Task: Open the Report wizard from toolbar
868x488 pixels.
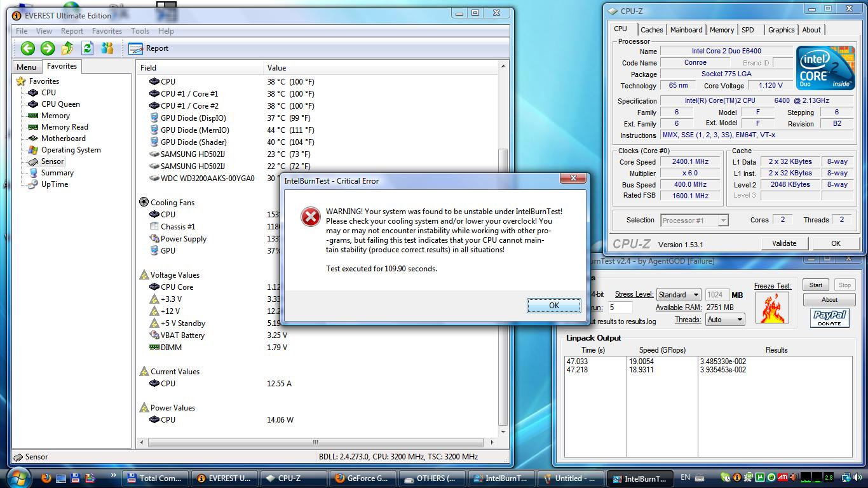Action: (x=149, y=48)
